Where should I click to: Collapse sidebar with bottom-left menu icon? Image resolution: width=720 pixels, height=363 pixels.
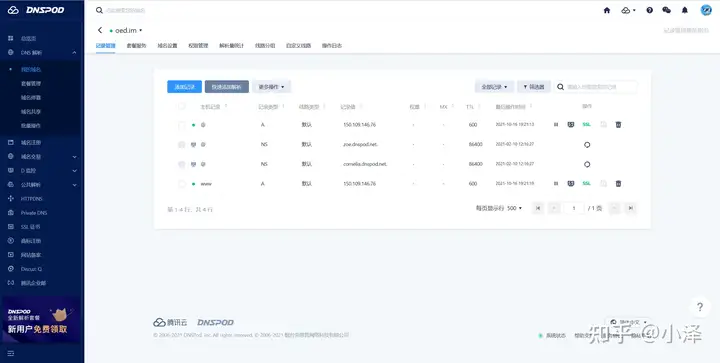[x=11, y=353]
